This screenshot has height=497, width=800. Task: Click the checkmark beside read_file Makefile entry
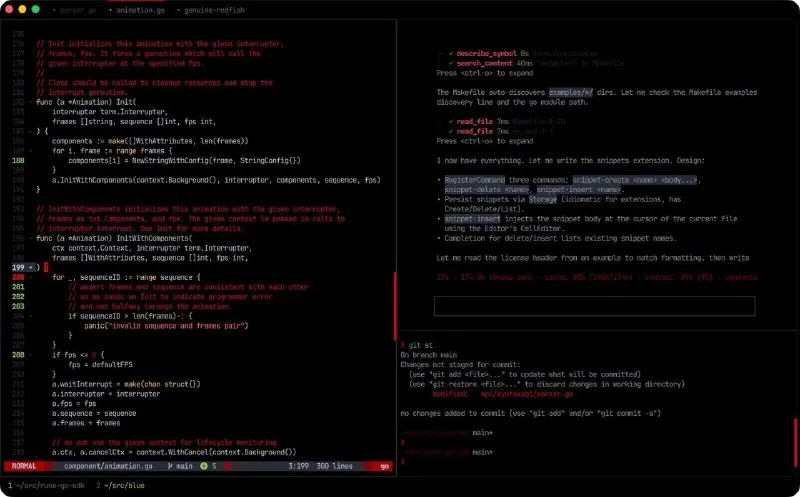[x=451, y=121]
